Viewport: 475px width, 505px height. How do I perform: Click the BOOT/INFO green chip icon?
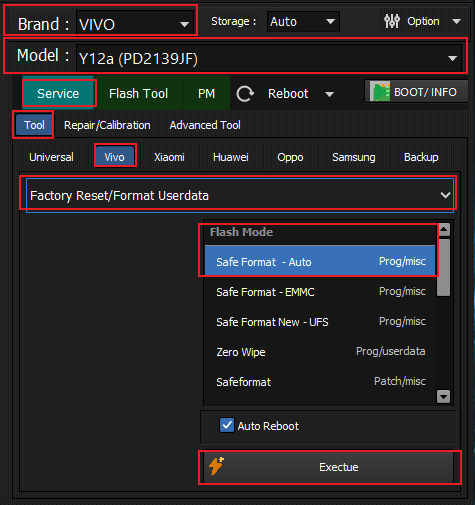380,92
